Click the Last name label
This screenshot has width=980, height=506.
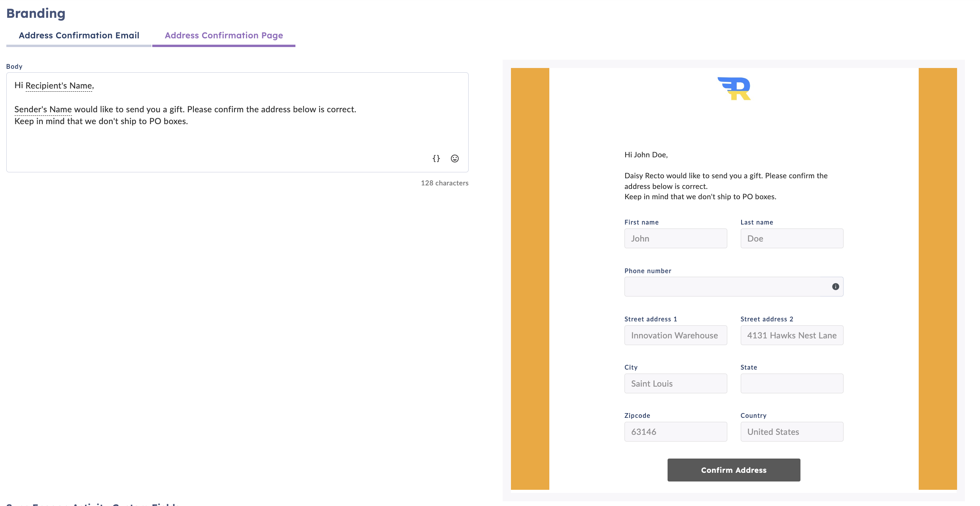pyautogui.click(x=757, y=222)
